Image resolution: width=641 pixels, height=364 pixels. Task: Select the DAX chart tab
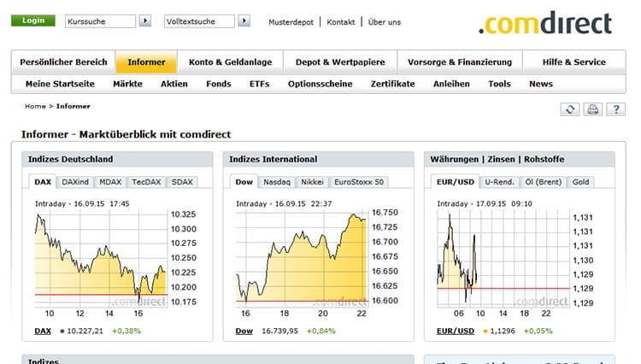pyautogui.click(x=43, y=182)
